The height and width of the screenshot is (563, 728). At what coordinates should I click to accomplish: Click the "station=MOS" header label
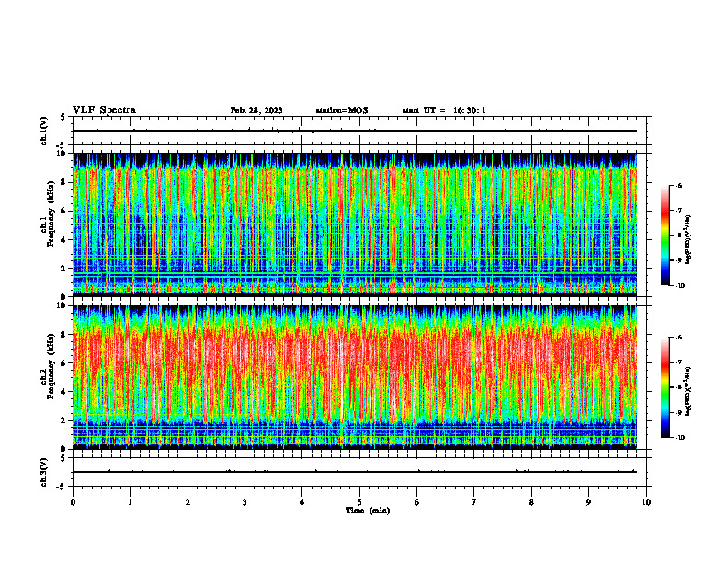(x=342, y=110)
